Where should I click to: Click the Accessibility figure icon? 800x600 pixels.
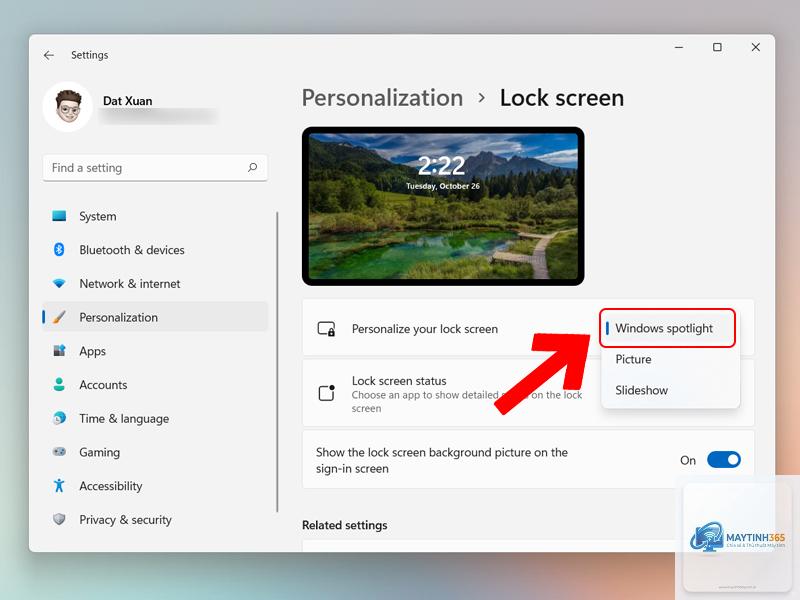(59, 485)
